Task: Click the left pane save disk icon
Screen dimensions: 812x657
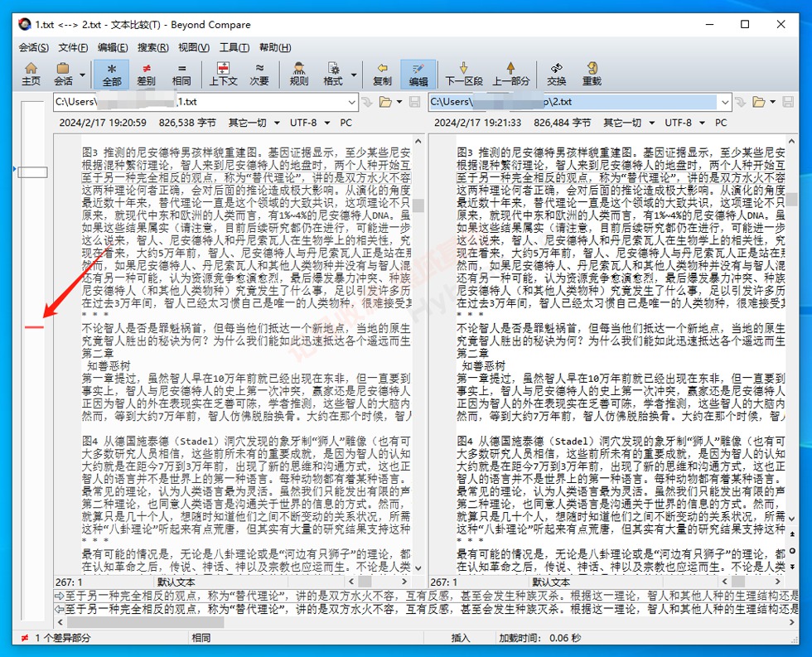Action: [414, 102]
